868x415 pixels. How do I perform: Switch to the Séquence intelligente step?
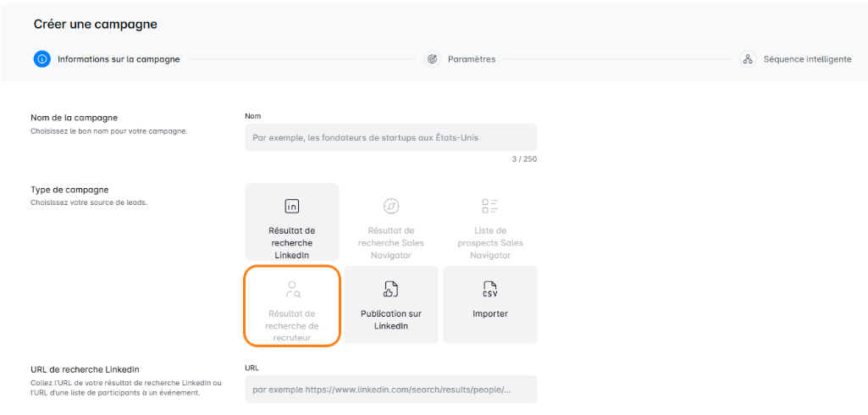pos(807,59)
